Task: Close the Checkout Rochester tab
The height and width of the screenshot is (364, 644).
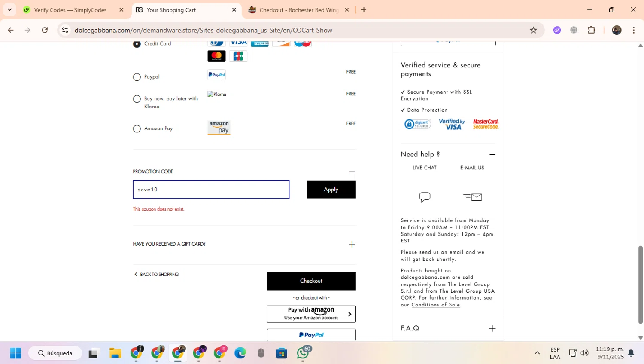Action: pos(347,10)
